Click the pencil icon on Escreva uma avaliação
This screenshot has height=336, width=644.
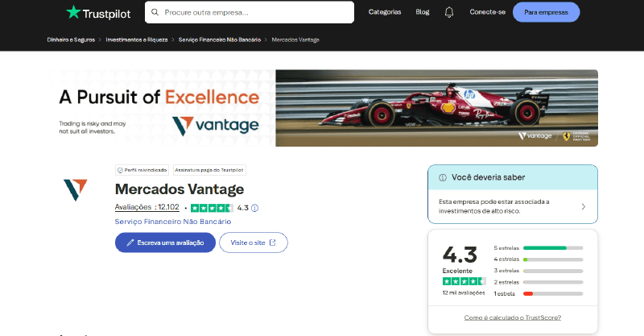click(x=130, y=243)
